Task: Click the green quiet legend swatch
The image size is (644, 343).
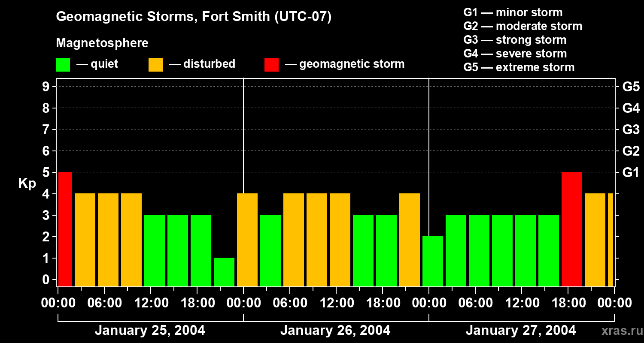Action: pos(62,64)
